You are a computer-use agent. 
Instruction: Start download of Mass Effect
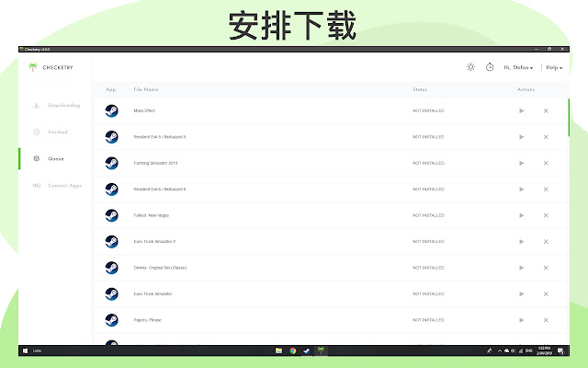(x=521, y=110)
